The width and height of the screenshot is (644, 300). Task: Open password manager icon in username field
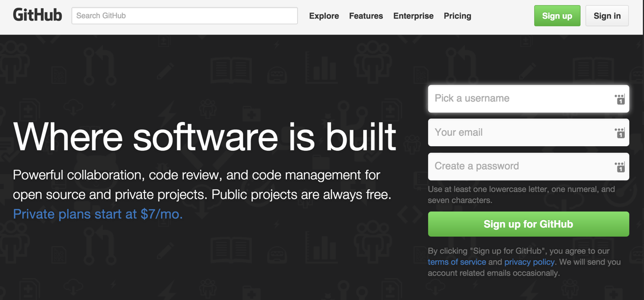pos(620,99)
